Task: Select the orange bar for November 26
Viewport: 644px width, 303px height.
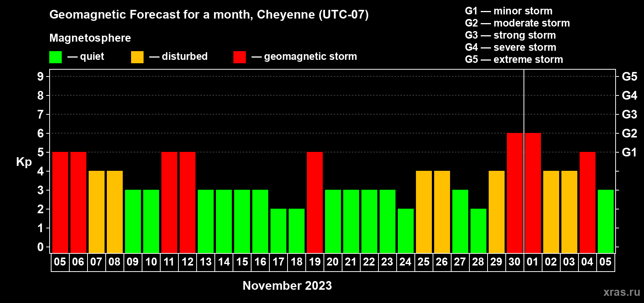Action: [442, 212]
